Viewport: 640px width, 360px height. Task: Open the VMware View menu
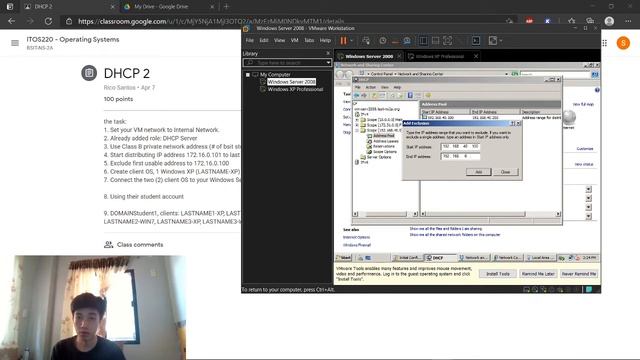[280, 40]
